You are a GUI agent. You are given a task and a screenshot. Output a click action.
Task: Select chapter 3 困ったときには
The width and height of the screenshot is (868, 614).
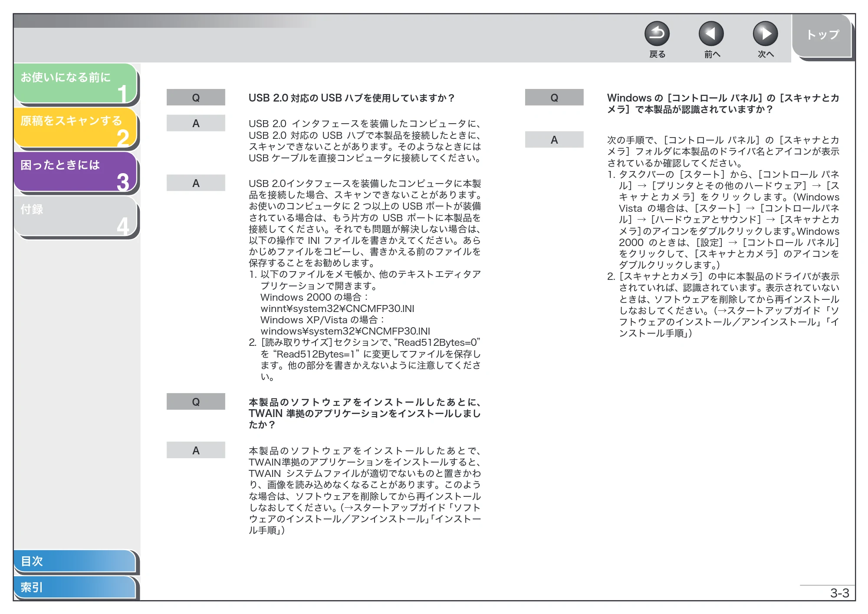[x=76, y=171]
